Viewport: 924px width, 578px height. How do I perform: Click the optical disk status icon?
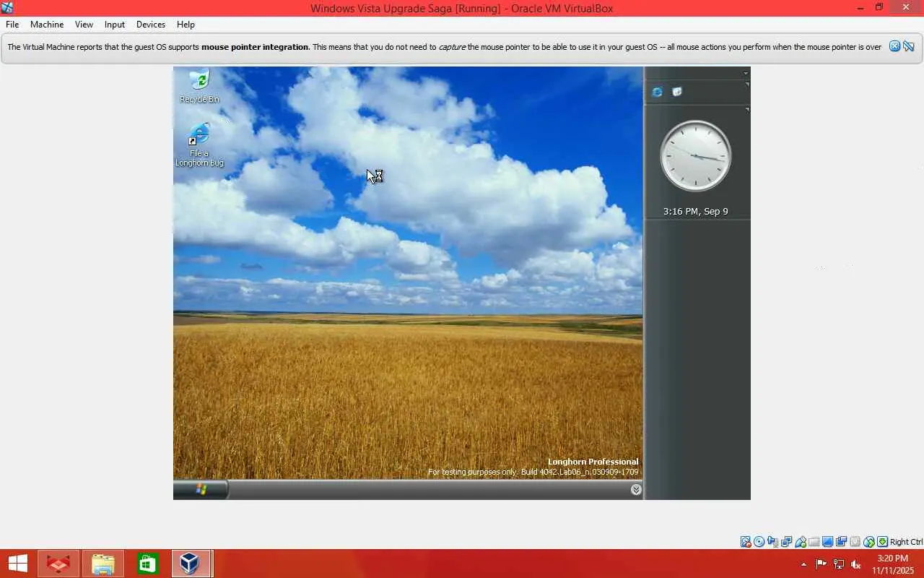point(759,542)
